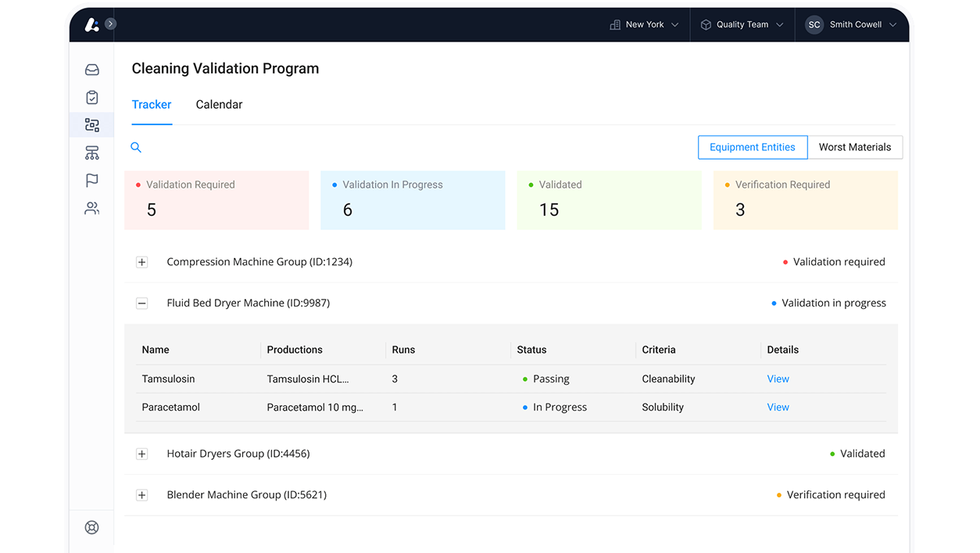Switch view to Worst Materials

855,147
